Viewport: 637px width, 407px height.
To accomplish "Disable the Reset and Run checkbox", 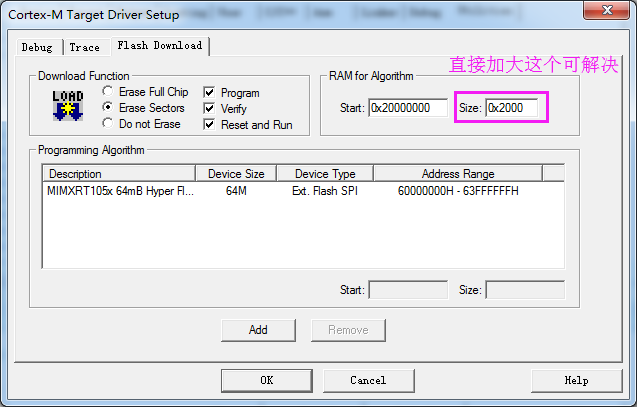I will pyautogui.click(x=209, y=125).
